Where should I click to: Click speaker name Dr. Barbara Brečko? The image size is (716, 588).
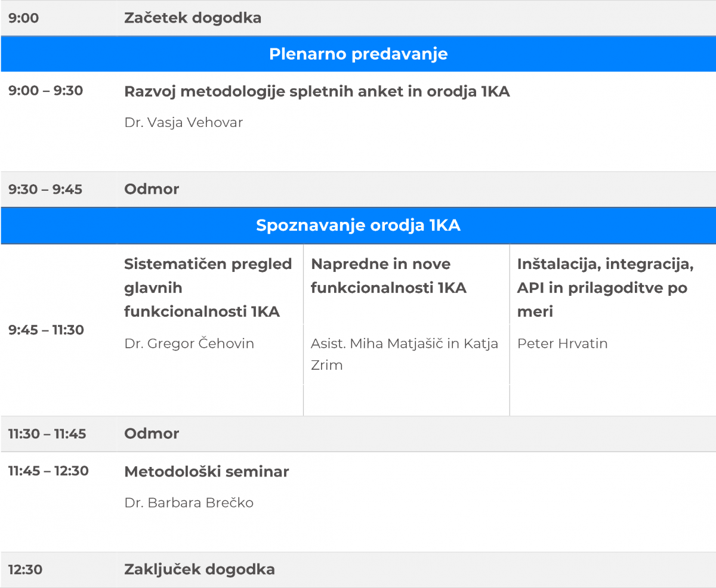189,503
